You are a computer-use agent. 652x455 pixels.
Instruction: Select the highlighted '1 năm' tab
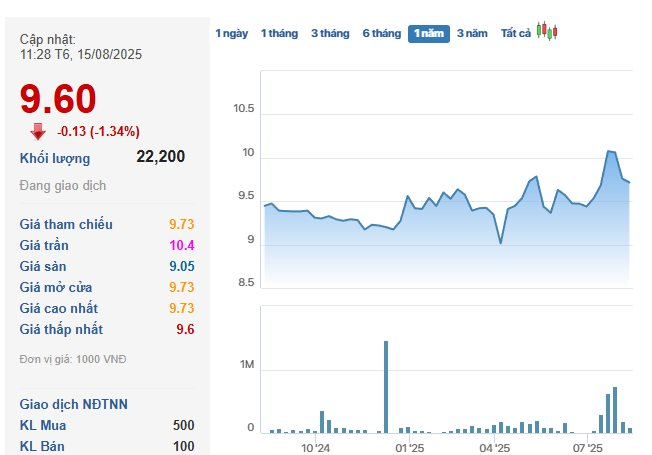(x=428, y=33)
